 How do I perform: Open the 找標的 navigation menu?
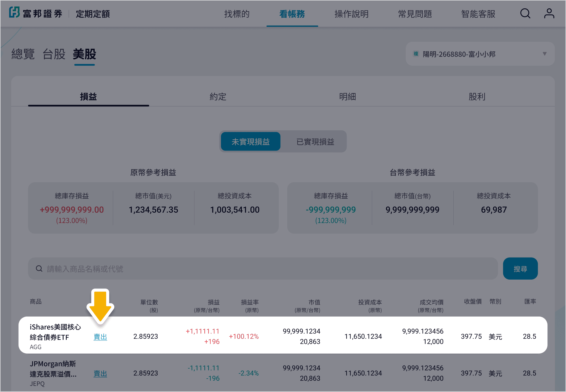[237, 14]
